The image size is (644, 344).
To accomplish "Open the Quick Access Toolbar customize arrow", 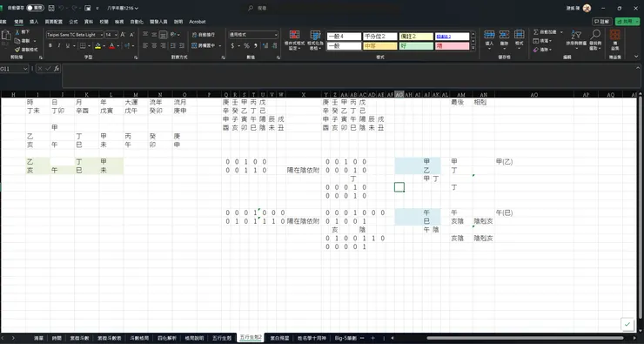I will tap(97, 8).
